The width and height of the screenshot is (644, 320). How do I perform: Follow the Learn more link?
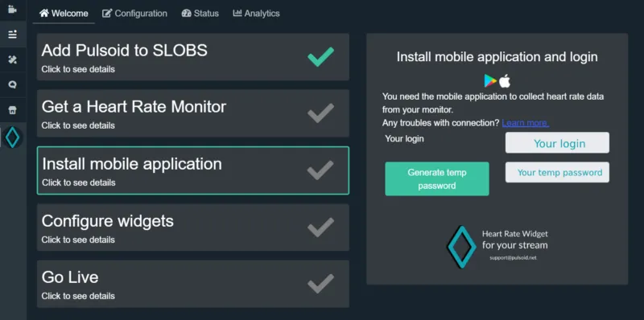pos(526,123)
